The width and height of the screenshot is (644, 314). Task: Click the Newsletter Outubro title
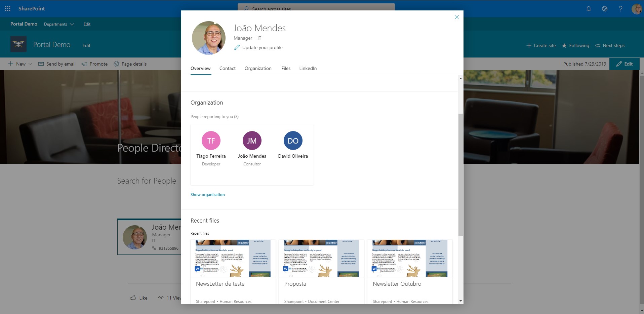tap(397, 284)
